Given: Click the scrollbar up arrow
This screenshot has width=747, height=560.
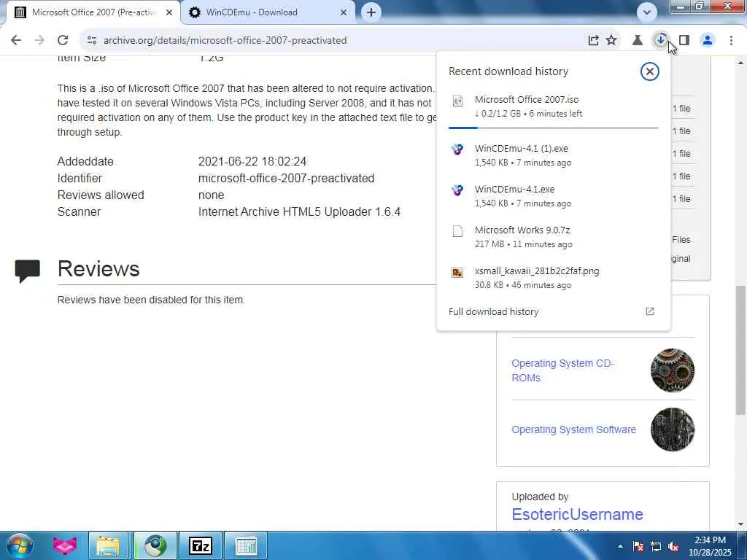Looking at the screenshot, I should 740,63.
